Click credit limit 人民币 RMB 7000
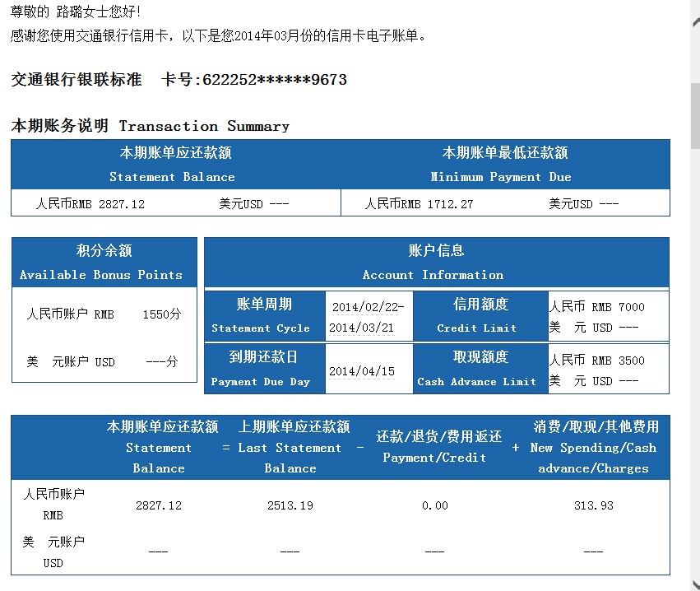Screen dimensions: 700x591 click(597, 307)
